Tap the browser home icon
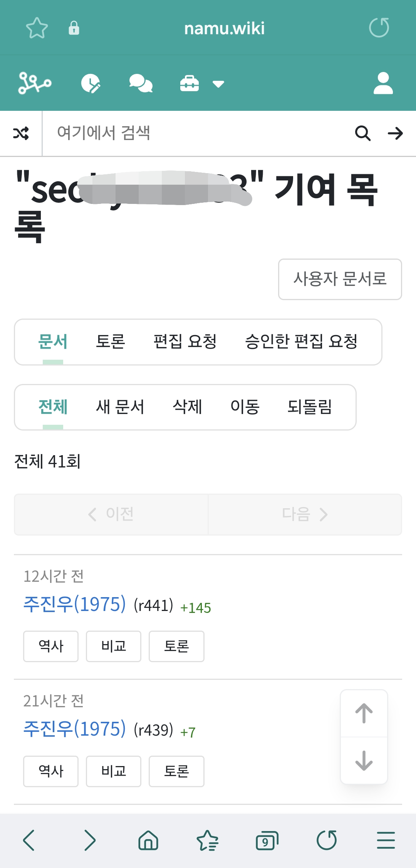 coord(148,840)
